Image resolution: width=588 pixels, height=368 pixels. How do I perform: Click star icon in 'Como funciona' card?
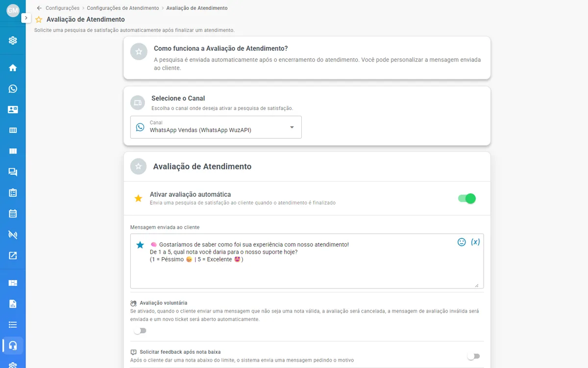[139, 52]
